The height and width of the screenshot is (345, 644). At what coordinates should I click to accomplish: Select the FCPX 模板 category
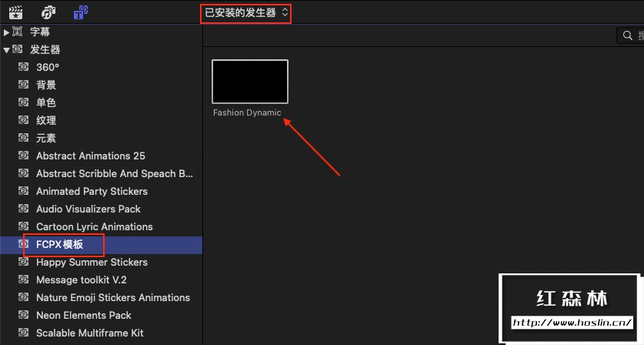[x=101, y=245]
